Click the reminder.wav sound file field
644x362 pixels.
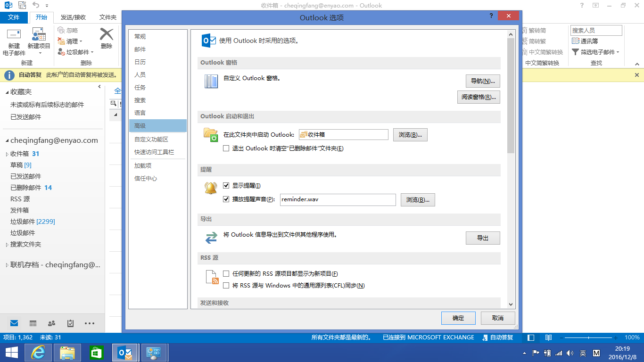pyautogui.click(x=338, y=200)
